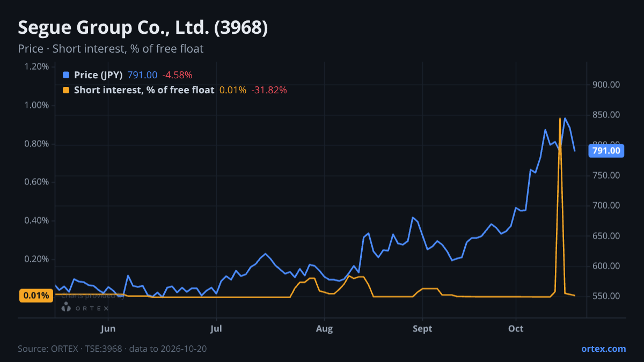Image resolution: width=644 pixels, height=362 pixels.
Task: Click the orange short interest spike peak in October
Action: coord(560,119)
